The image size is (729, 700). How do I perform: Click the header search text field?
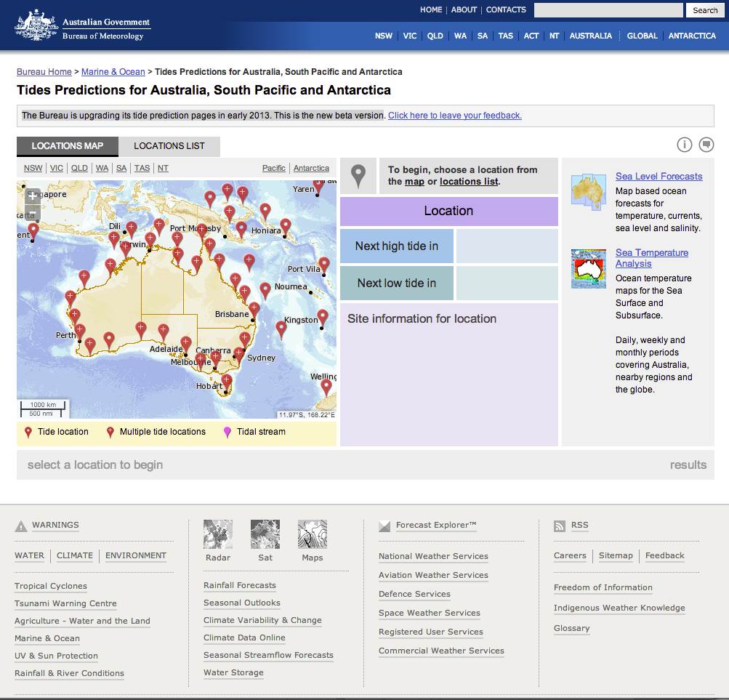tap(609, 10)
